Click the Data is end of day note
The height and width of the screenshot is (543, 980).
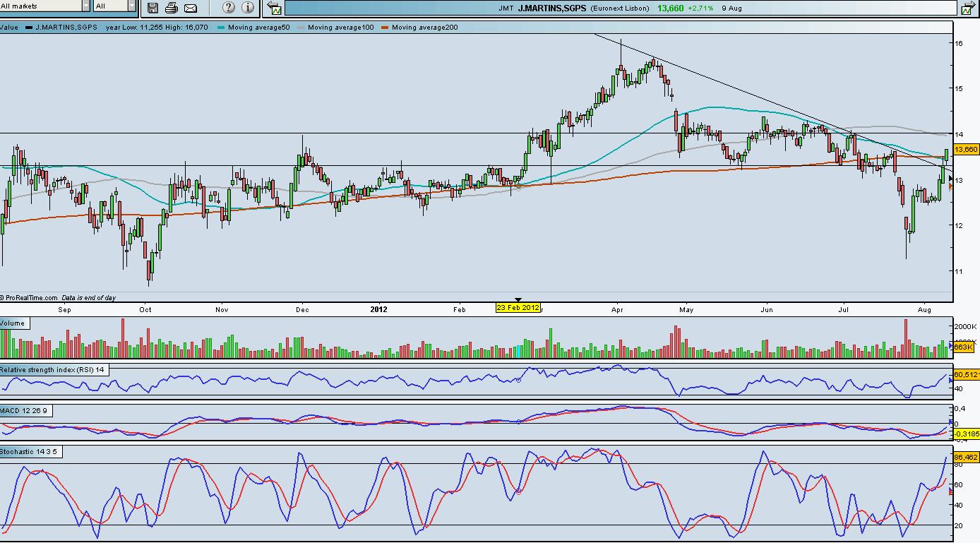coord(89,298)
